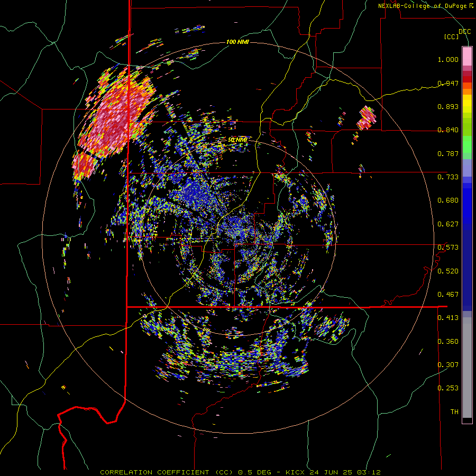Viewport: 476px width, 476px height.
Task: Click the DCC legend title
Action: (x=464, y=32)
